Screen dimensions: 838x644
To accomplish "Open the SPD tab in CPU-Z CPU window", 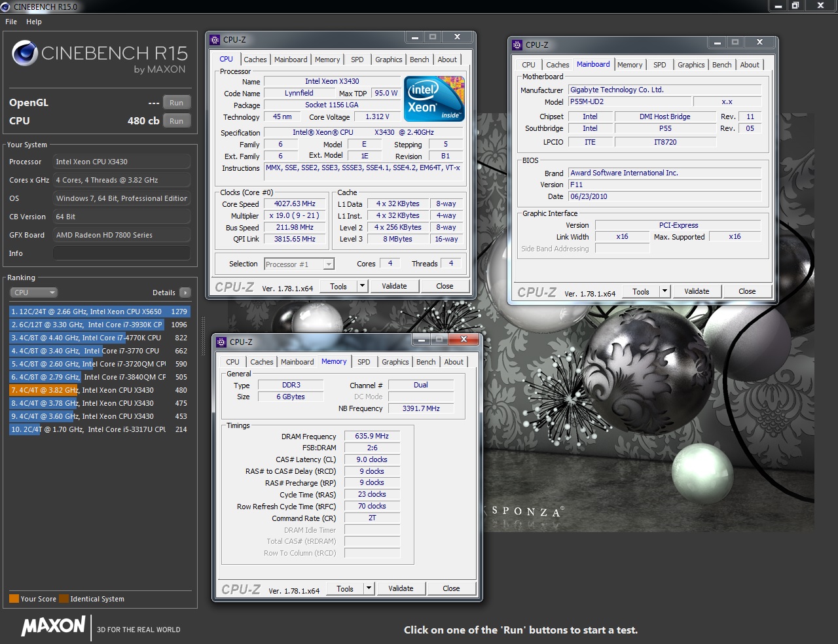I will click(357, 60).
